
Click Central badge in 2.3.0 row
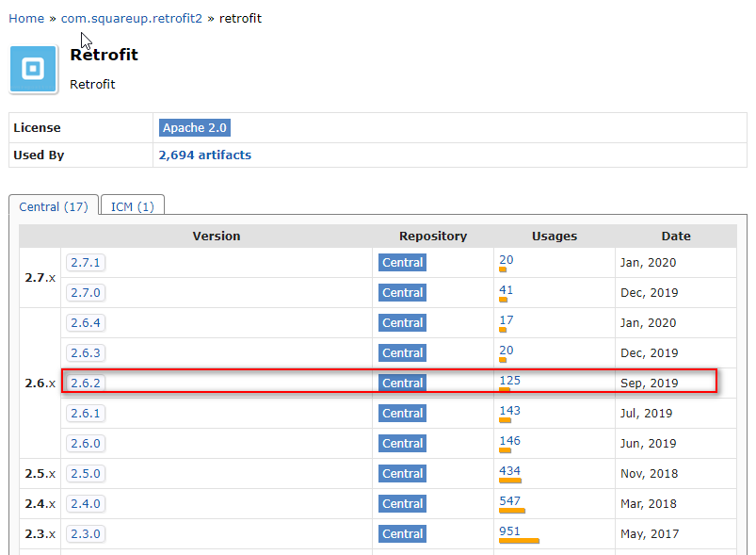(x=402, y=533)
